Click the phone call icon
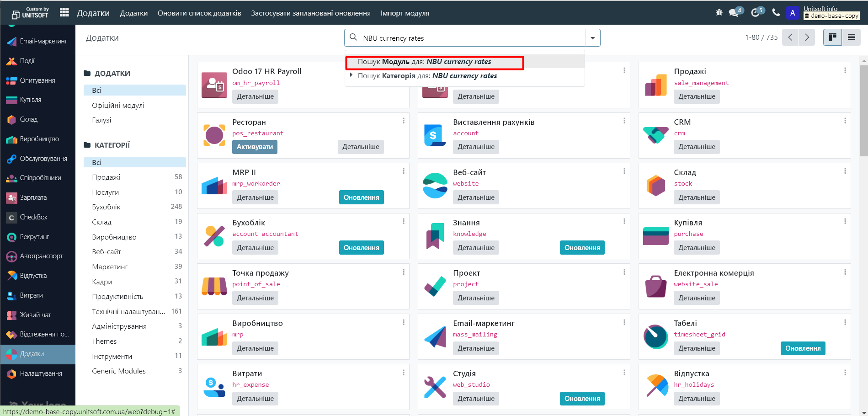Image resolution: width=868 pixels, height=416 pixels. (776, 12)
